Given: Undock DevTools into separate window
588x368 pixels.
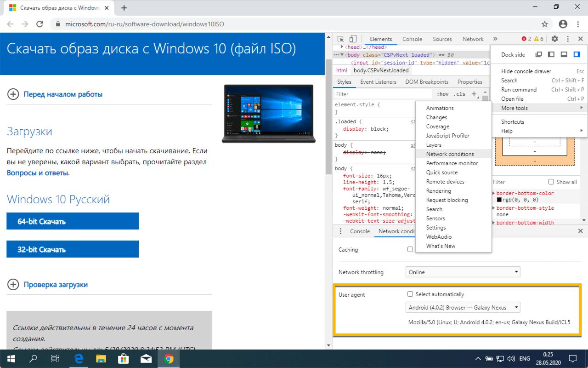Looking at the screenshot, I should tap(539, 54).
